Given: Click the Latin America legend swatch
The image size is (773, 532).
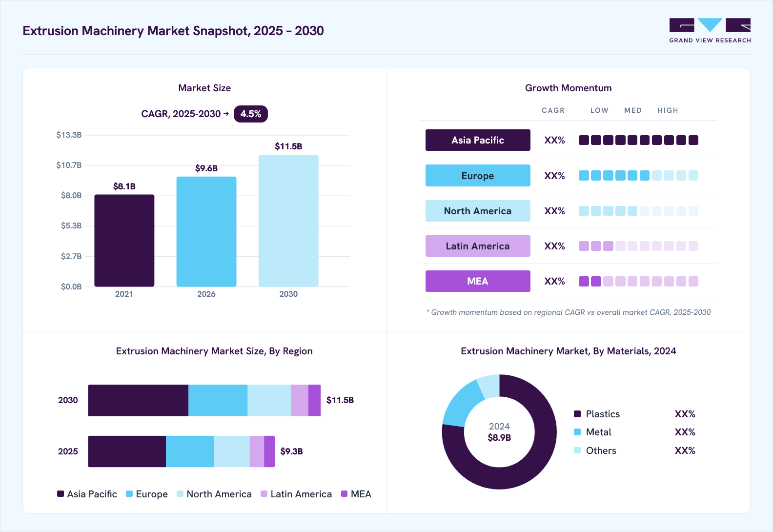Looking at the screenshot, I should 264,494.
